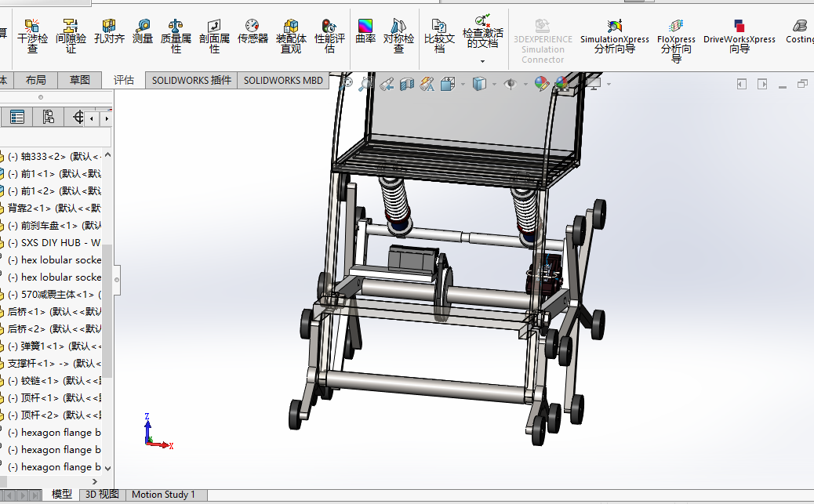Open the View Orientation cube
The width and height of the screenshot is (814, 504).
(x=448, y=84)
